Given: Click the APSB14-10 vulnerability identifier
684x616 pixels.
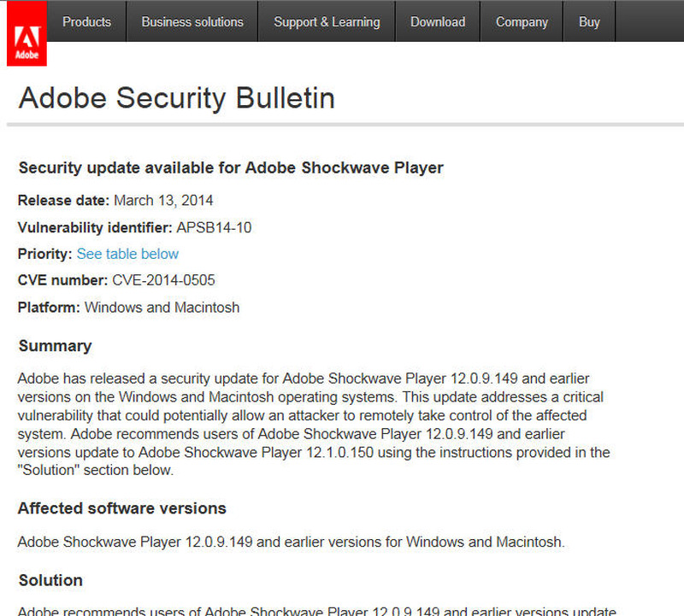Looking at the screenshot, I should coord(214,227).
